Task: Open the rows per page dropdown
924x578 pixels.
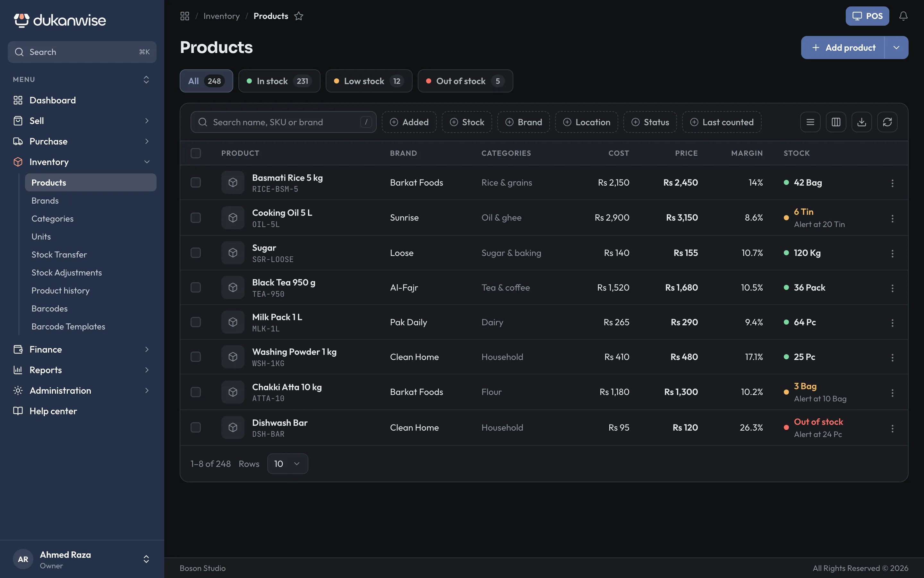Action: click(287, 464)
